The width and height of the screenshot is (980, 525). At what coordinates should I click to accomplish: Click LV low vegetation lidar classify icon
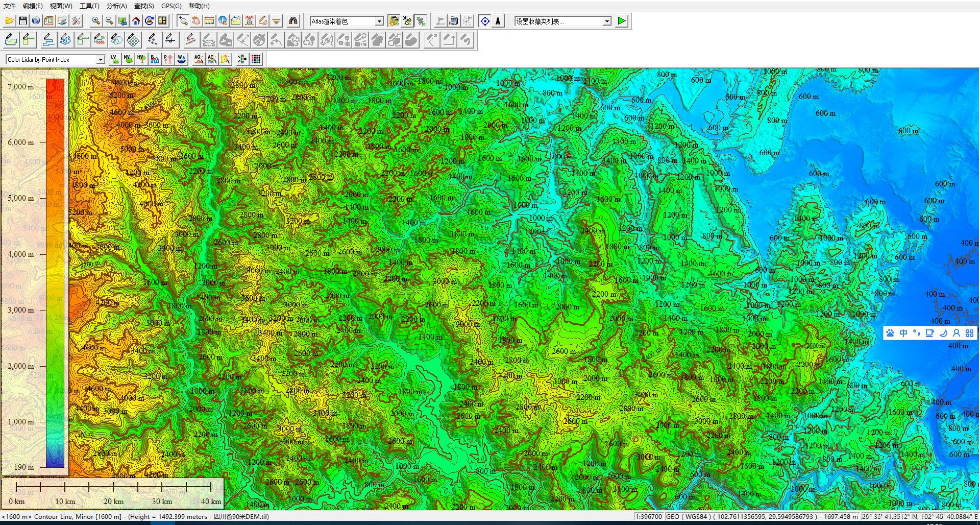(115, 59)
